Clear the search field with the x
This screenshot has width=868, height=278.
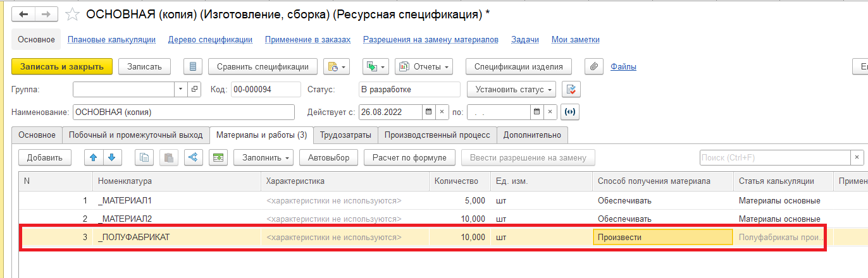[857, 157]
